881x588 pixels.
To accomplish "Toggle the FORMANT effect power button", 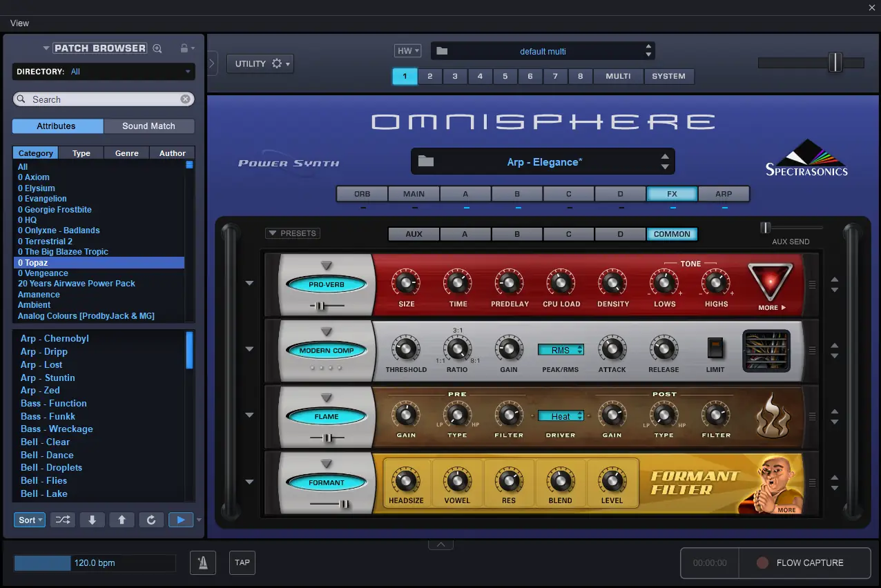I will [x=327, y=482].
